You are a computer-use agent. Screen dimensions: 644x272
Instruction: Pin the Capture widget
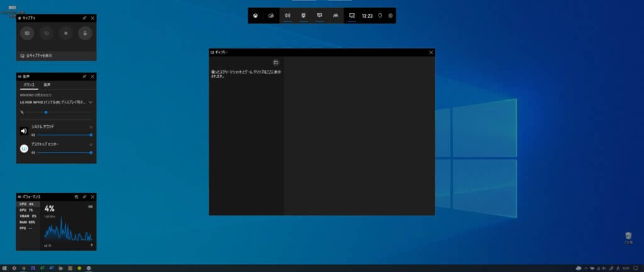(84, 18)
